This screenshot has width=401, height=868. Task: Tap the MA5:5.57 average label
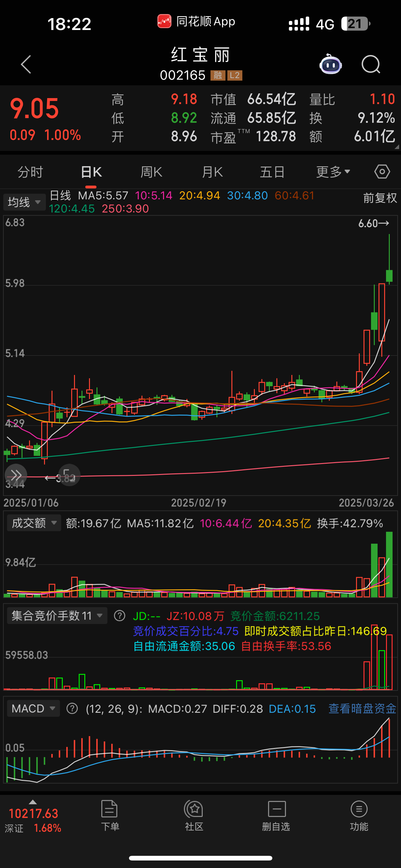click(103, 195)
